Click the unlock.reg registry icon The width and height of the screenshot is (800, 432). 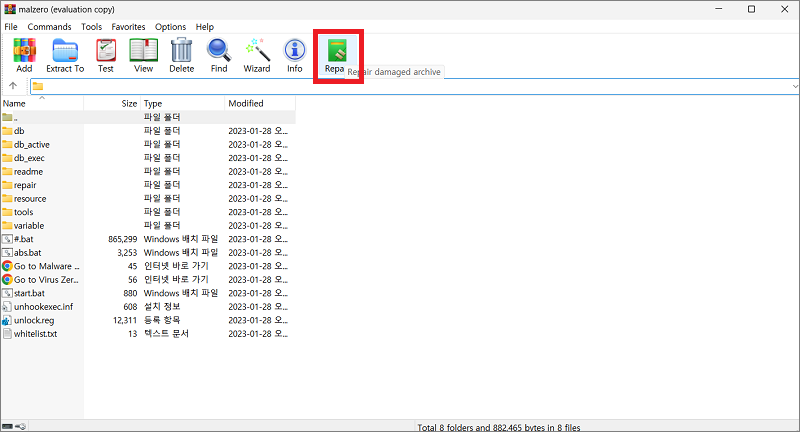coord(7,320)
